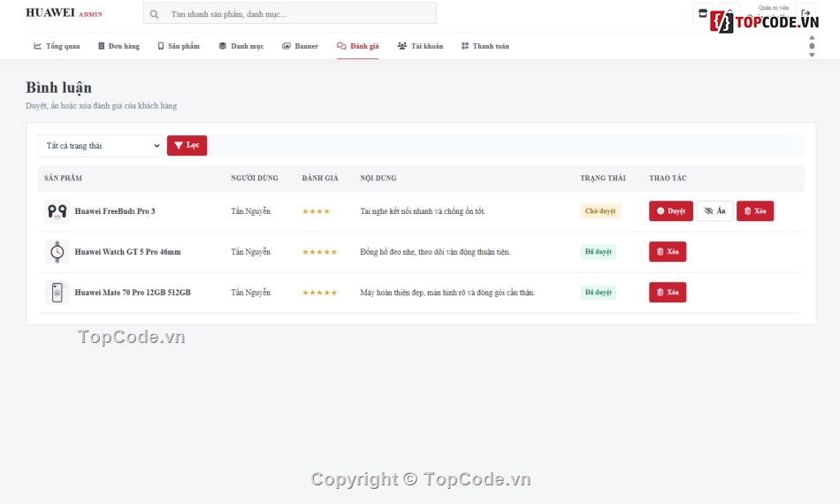Click subtitle 'Duyệt, ẩn hoặc xóa đánh giá'

pyautogui.click(x=102, y=105)
